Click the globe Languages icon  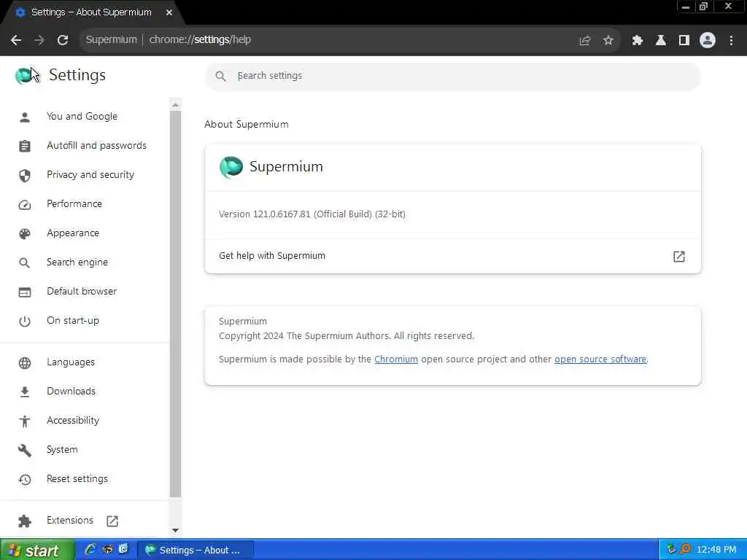tap(25, 363)
